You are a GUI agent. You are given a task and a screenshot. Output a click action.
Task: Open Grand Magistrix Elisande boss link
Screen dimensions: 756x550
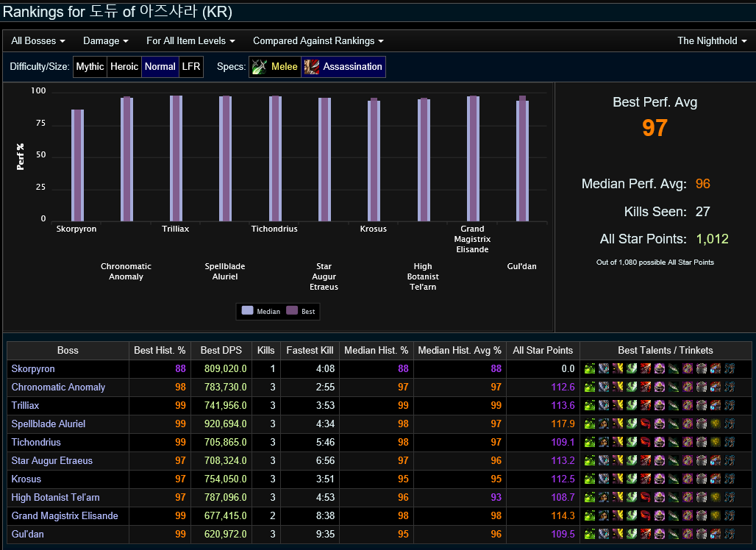pos(65,515)
